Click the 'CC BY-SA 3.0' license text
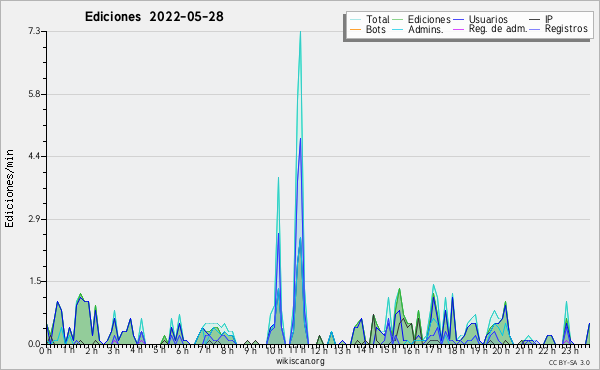 (569, 363)
